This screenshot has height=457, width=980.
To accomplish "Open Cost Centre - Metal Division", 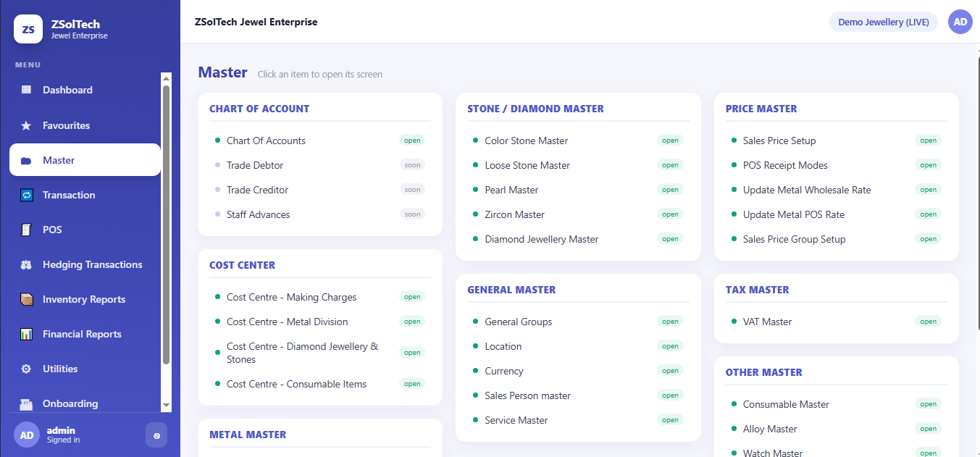I will 319,322.
